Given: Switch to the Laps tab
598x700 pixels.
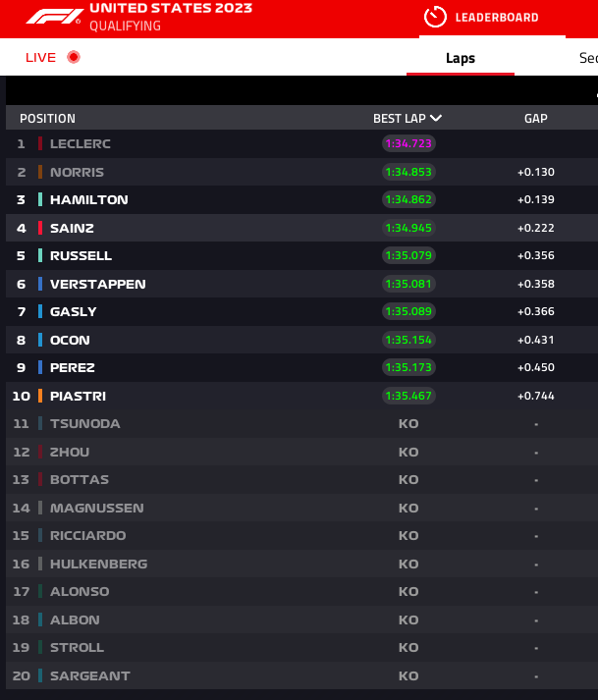Looking at the screenshot, I should coord(460,58).
